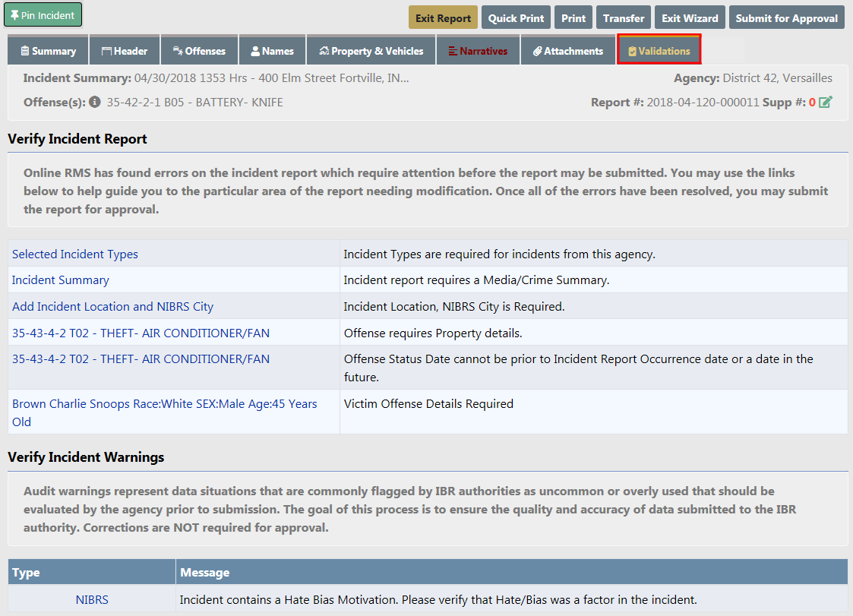853x616 pixels.
Task: Select the Validations tab
Action: [x=659, y=51]
